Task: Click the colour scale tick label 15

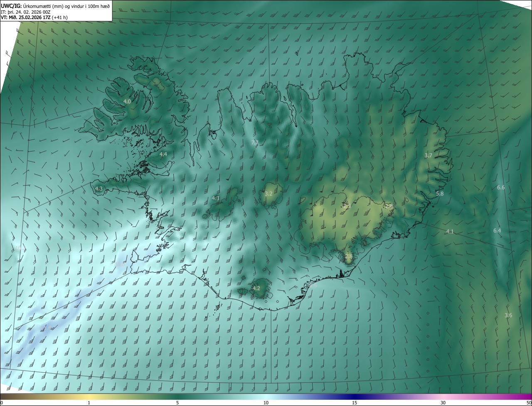Action: (x=355, y=403)
